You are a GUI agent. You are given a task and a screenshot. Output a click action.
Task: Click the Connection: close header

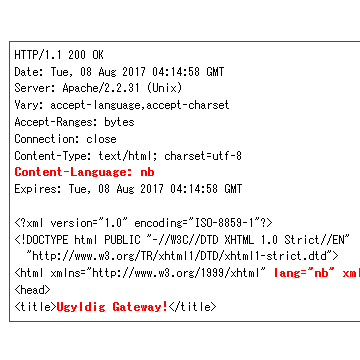tap(65, 139)
